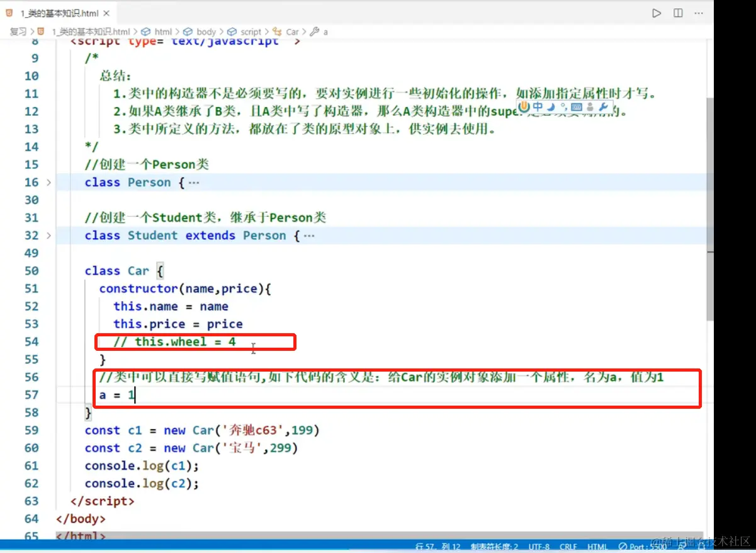The image size is (756, 553).
Task: Click the const c1 = new Car line
Action: [x=203, y=430]
